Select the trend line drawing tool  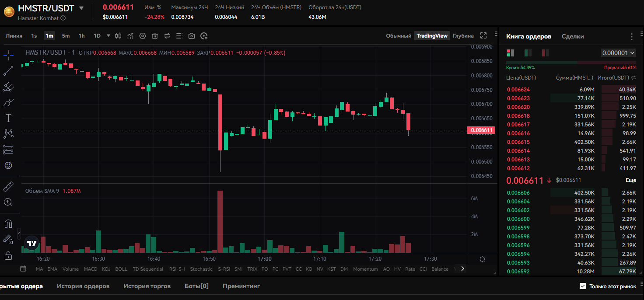click(x=8, y=70)
